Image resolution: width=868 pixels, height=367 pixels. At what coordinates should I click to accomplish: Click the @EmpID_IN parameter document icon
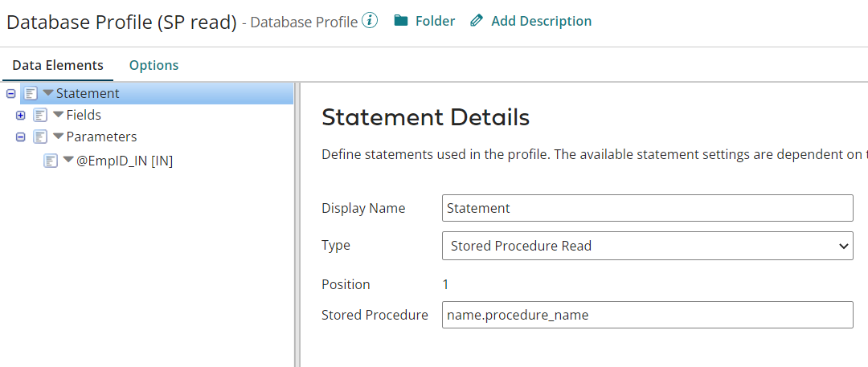[51, 161]
